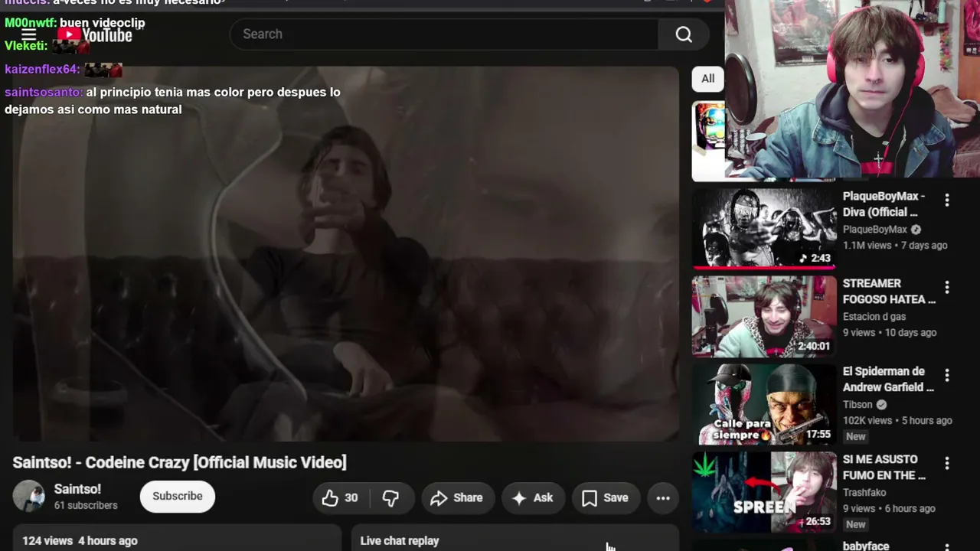Click the main video player
The width and height of the screenshot is (980, 551).
click(345, 254)
